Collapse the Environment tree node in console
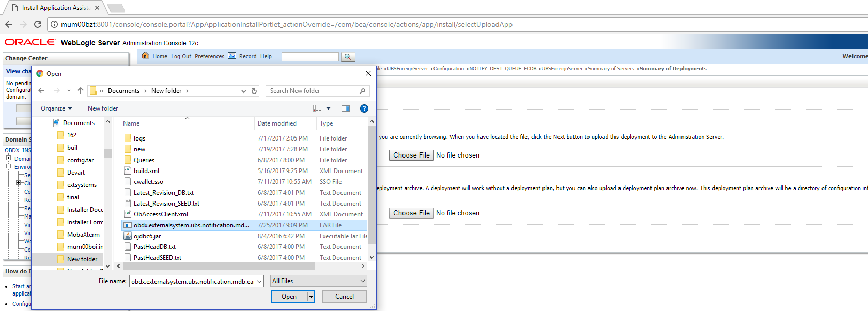The height and width of the screenshot is (311, 868). (x=8, y=166)
